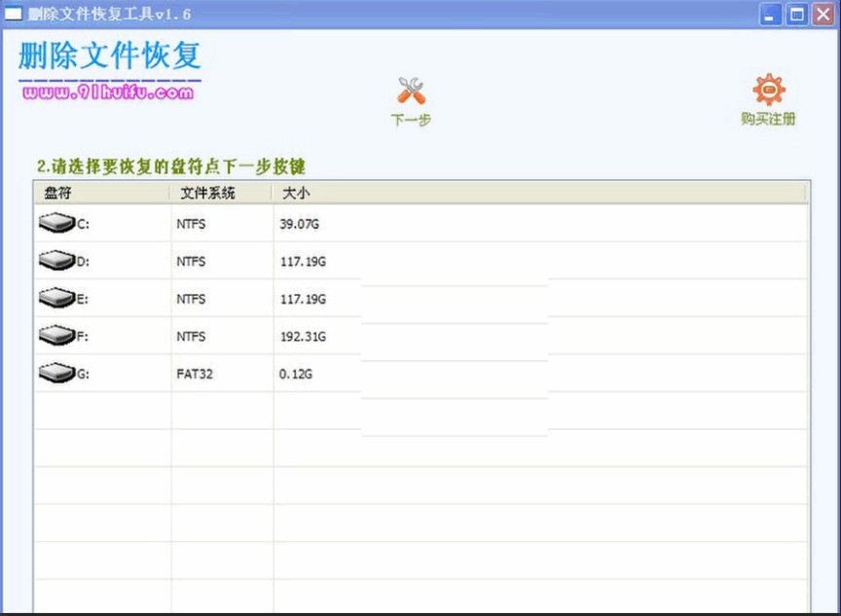841x616 pixels.
Task: Click NTFS in the D: row
Action: coord(191,262)
